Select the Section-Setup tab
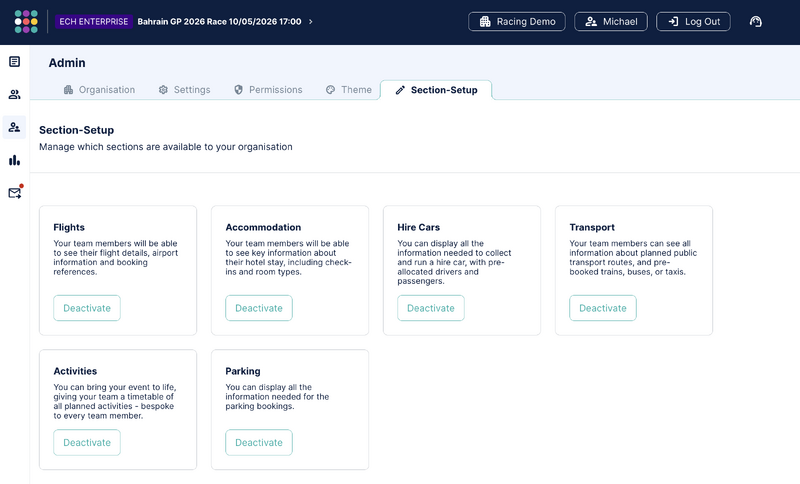The image size is (800, 484). pos(436,90)
